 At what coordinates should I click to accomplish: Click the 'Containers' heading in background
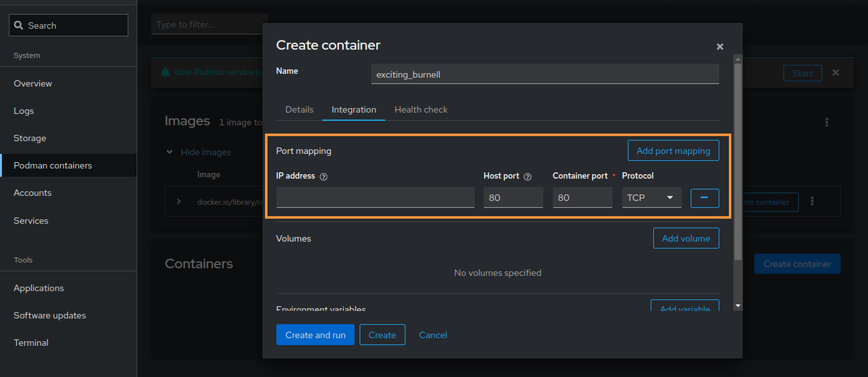pyautogui.click(x=199, y=264)
